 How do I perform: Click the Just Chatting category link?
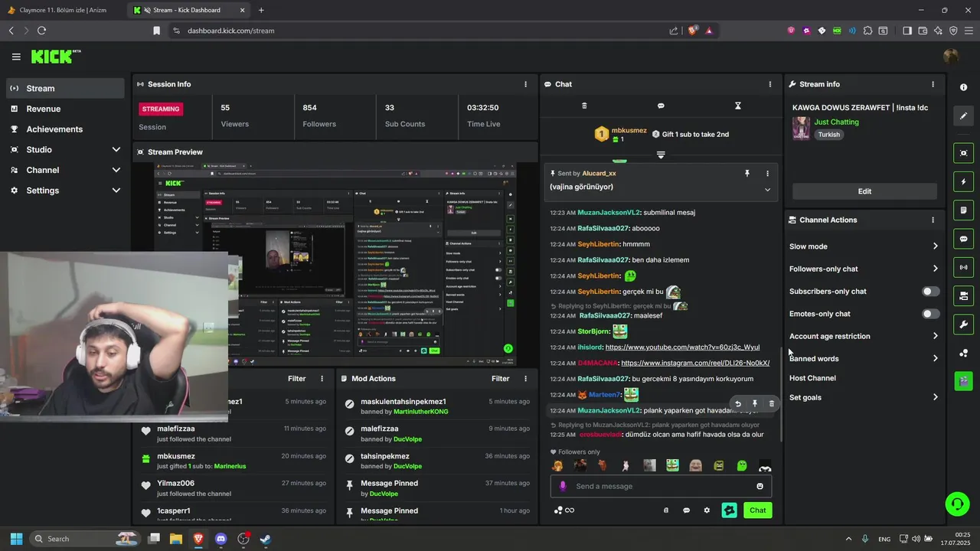point(836,122)
